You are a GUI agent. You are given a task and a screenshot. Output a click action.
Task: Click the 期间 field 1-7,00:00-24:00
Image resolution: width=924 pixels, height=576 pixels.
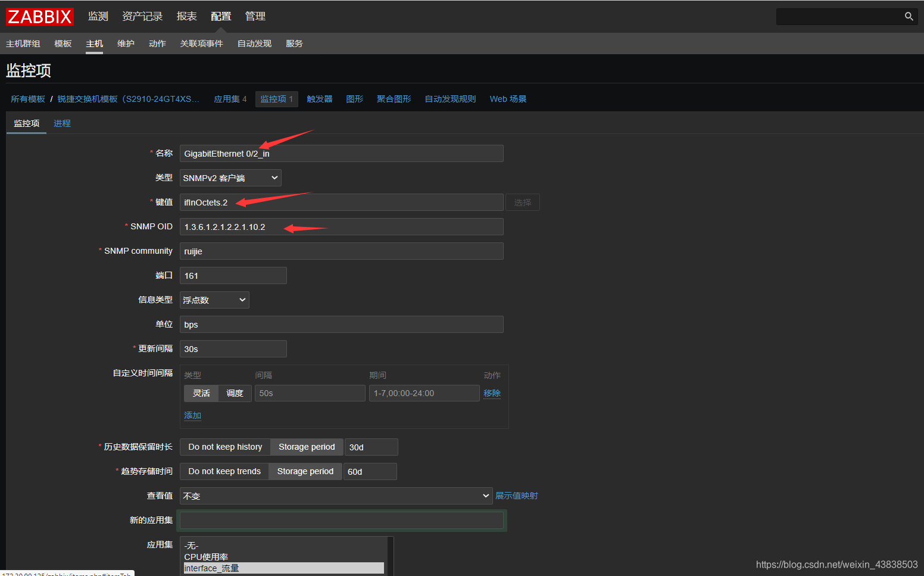pyautogui.click(x=424, y=393)
